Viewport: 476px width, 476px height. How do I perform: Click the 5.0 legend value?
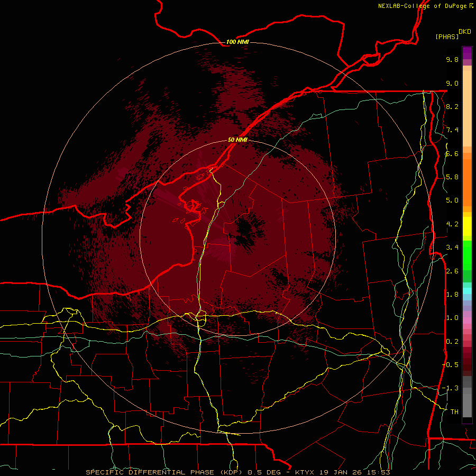(452, 200)
